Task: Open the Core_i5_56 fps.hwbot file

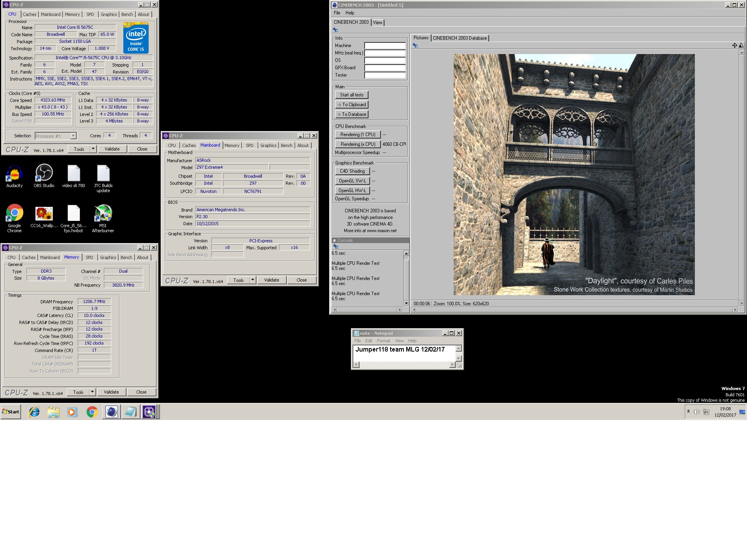Action: click(74, 218)
